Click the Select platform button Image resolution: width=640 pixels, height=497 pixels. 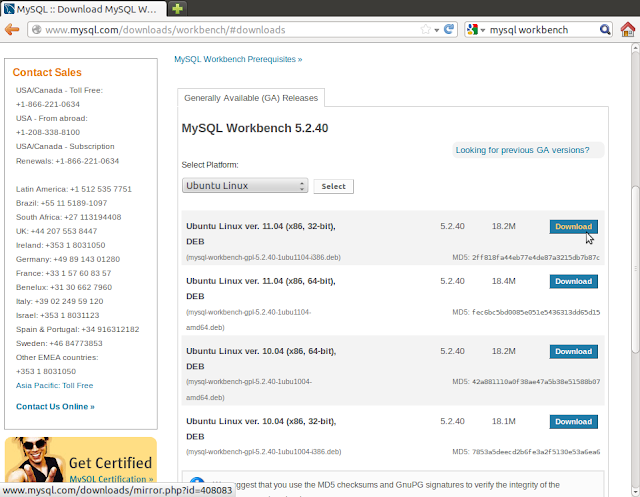pos(333,186)
